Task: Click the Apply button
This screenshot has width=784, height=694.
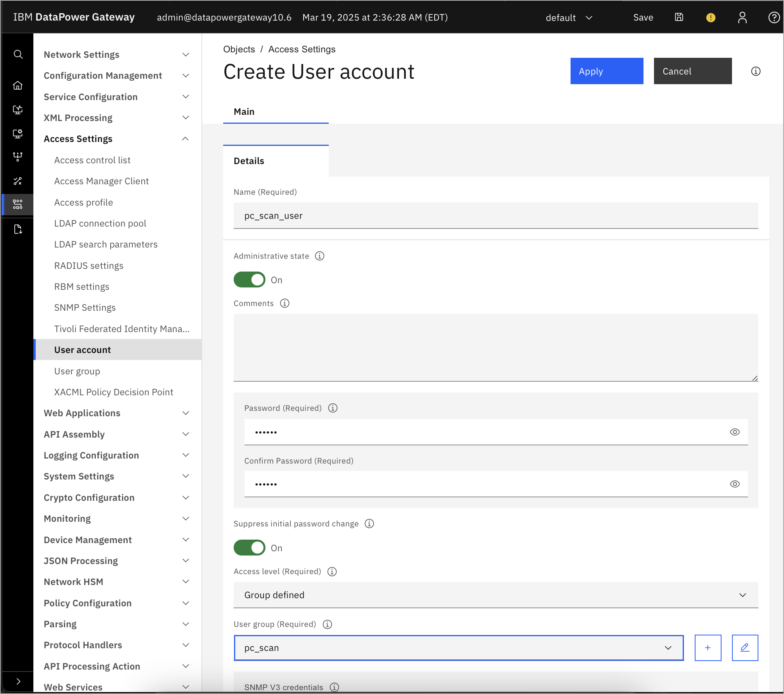Action: pyautogui.click(x=607, y=71)
